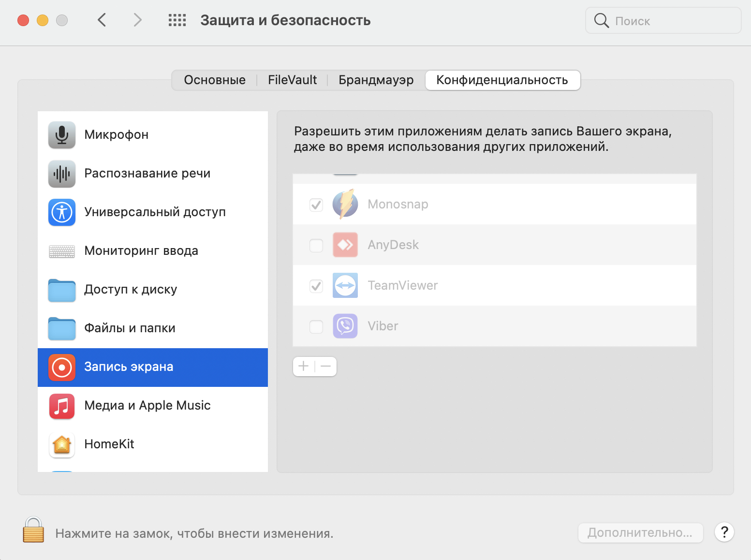Enable the Viber checkbox
Screen dimensions: 751x560
pos(316,326)
